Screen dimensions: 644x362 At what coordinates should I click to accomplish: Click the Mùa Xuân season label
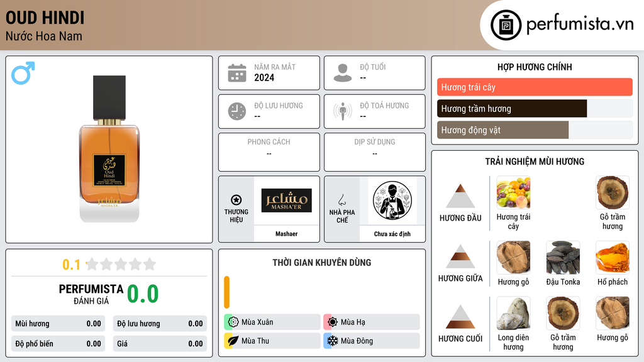(x=257, y=322)
